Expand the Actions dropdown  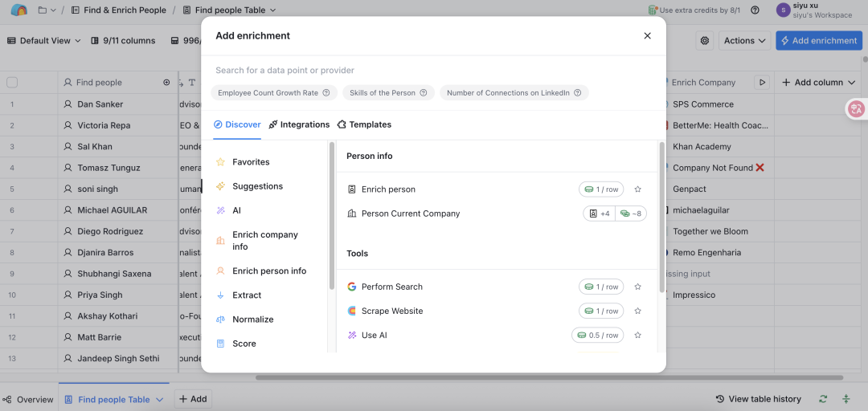744,41
